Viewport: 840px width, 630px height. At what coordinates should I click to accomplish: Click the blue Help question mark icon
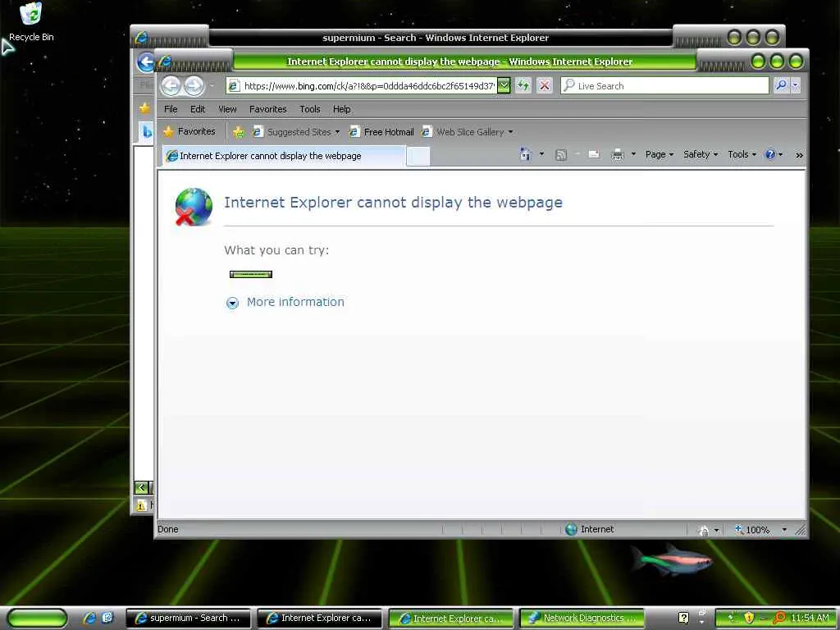tap(770, 154)
